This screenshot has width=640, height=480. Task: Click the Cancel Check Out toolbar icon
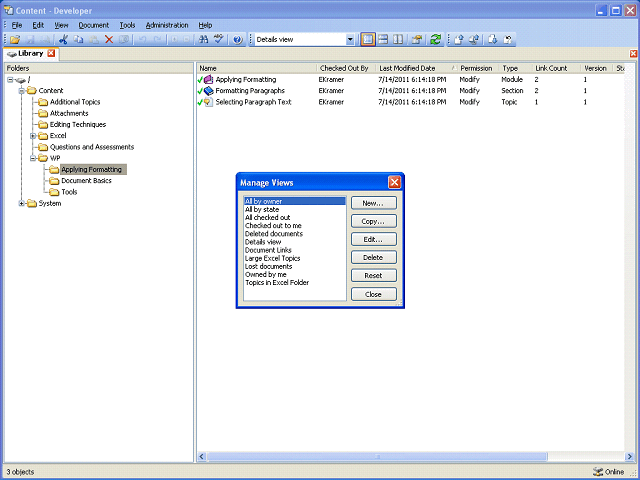pos(508,40)
